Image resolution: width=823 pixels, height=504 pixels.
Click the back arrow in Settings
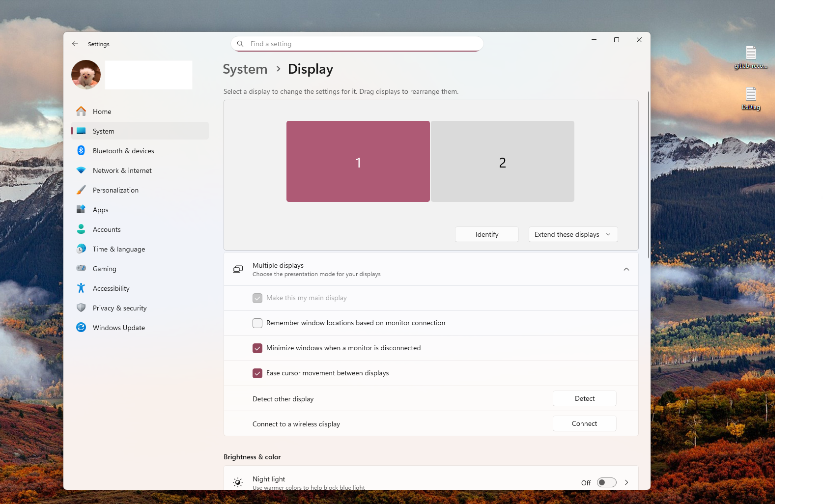[75, 44]
